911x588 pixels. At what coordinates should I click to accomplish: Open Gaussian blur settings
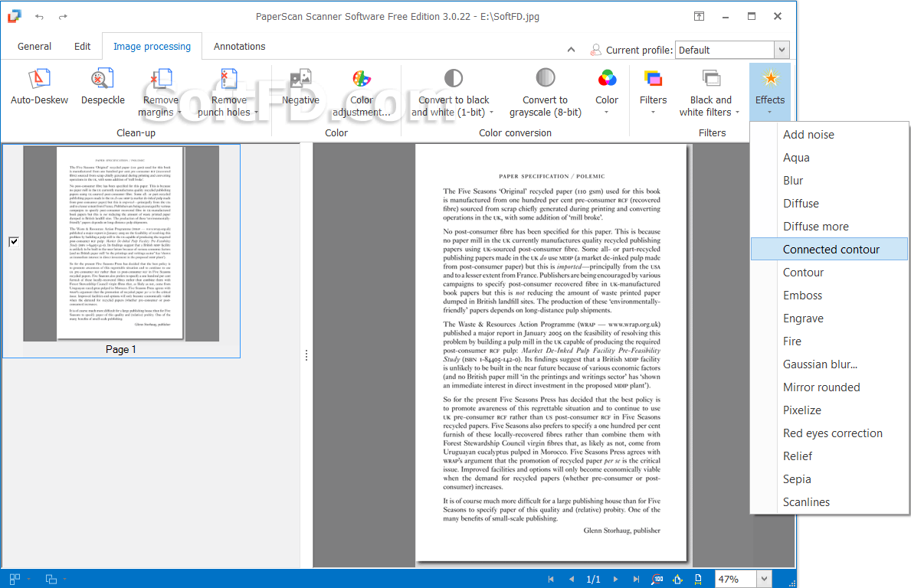tap(830, 364)
